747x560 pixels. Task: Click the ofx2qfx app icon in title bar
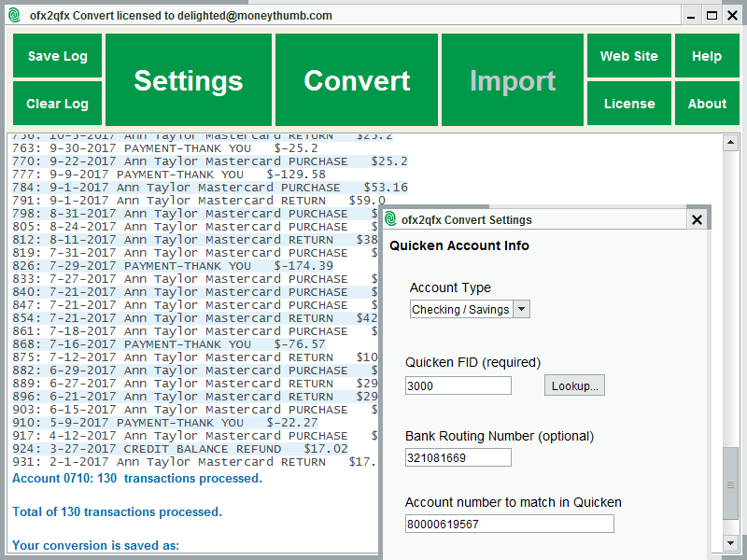pos(15,15)
